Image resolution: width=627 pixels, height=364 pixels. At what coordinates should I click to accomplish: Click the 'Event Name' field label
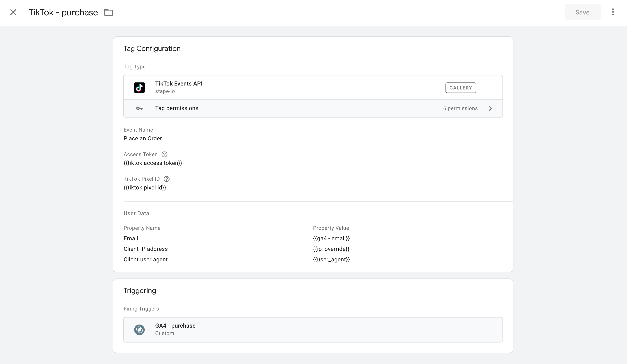point(138,130)
